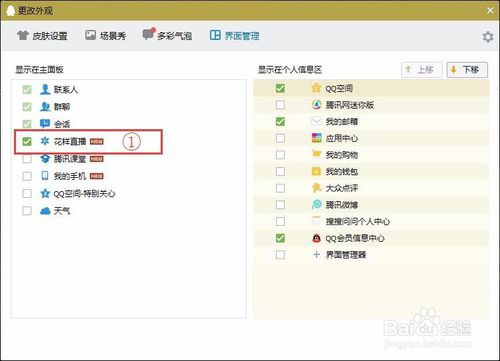This screenshot has width=500, height=361.
Task: Enable the 天气 checkbox
Action: tap(27, 211)
